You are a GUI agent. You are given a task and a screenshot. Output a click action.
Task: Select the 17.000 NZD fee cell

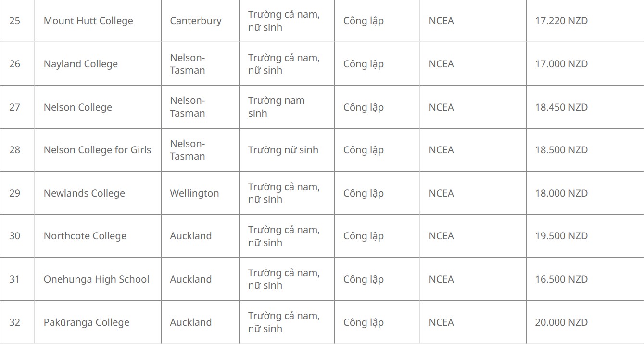coord(561,64)
